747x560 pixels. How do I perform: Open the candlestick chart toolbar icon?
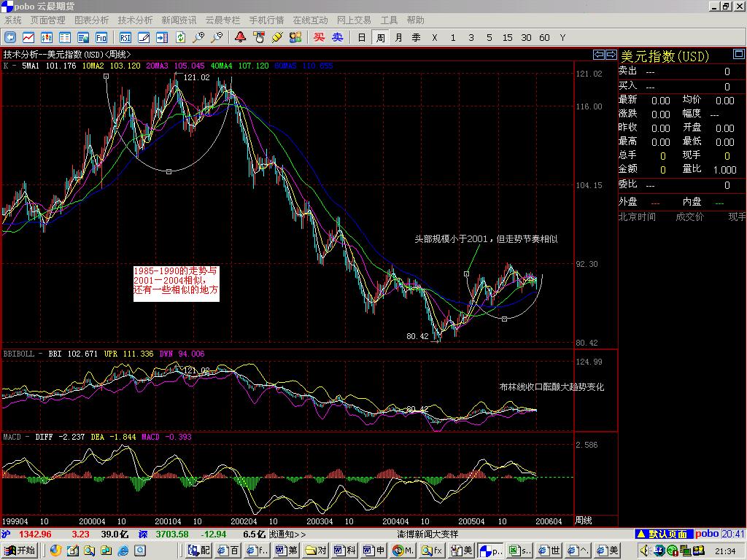[x=47, y=37]
